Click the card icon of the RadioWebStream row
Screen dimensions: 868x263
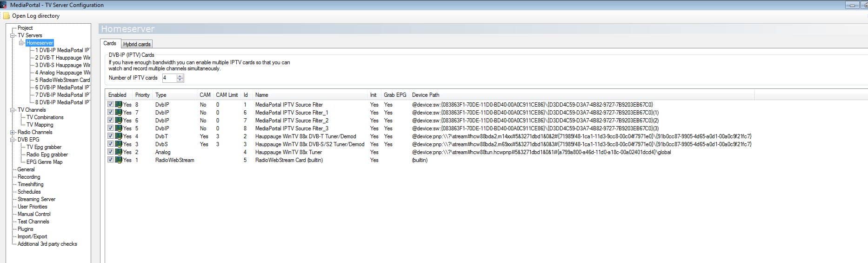119,160
